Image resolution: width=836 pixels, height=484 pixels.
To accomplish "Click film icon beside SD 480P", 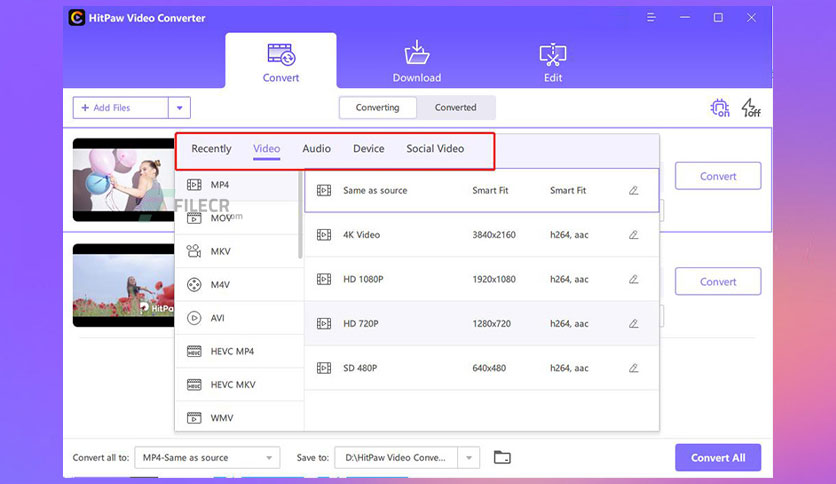I will pos(324,368).
